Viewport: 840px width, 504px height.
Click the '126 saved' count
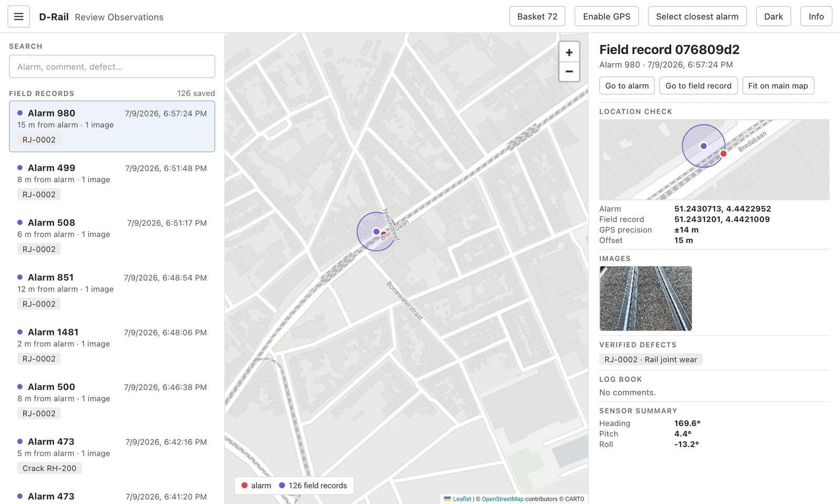pyautogui.click(x=196, y=93)
